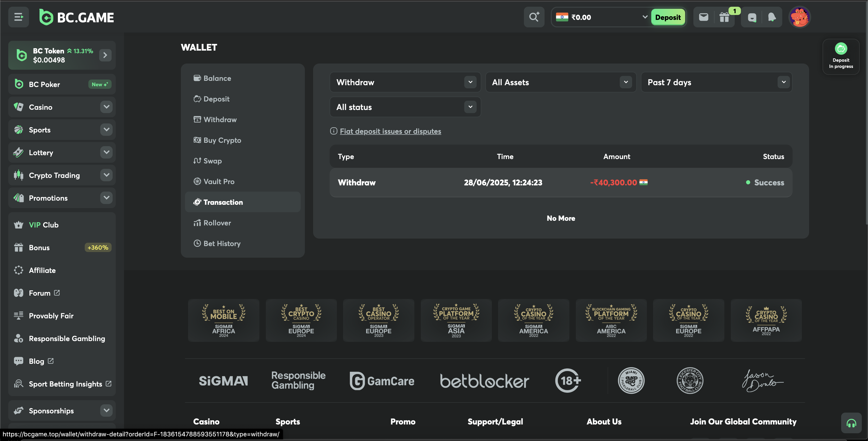The height and width of the screenshot is (441, 868).
Task: Expand the Sponsorships sidebar section
Action: (x=106, y=411)
